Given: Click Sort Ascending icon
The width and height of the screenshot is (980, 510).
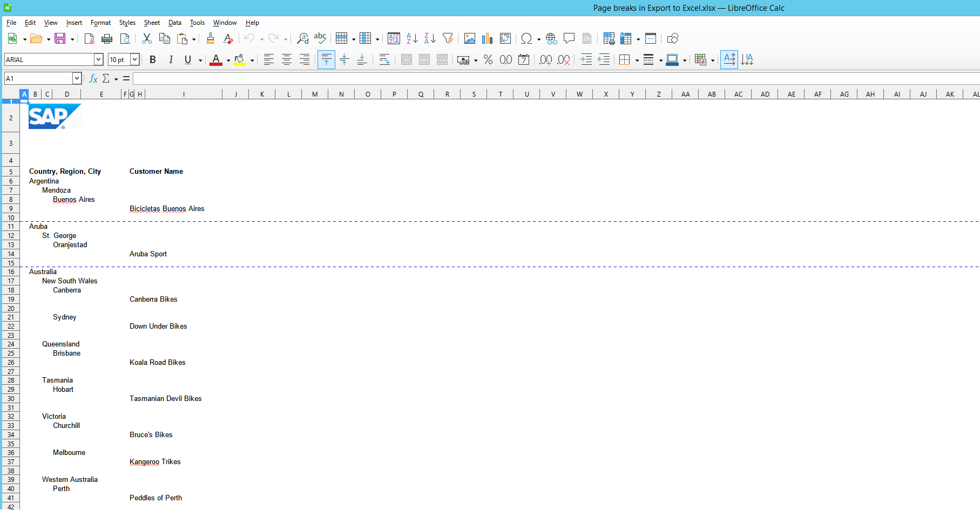Looking at the screenshot, I should [412, 38].
